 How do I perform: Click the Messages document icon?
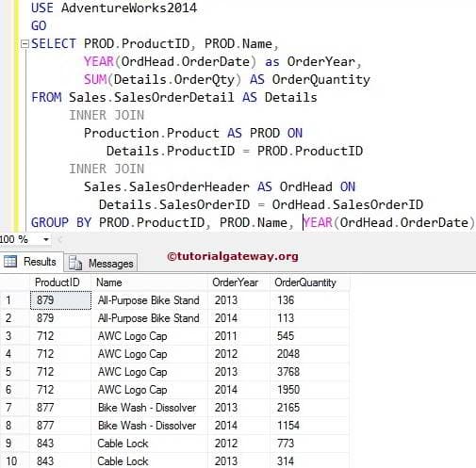pos(75,263)
